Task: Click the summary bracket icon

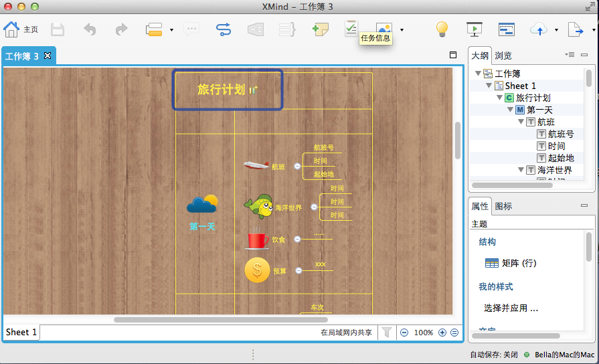Action: (287, 29)
